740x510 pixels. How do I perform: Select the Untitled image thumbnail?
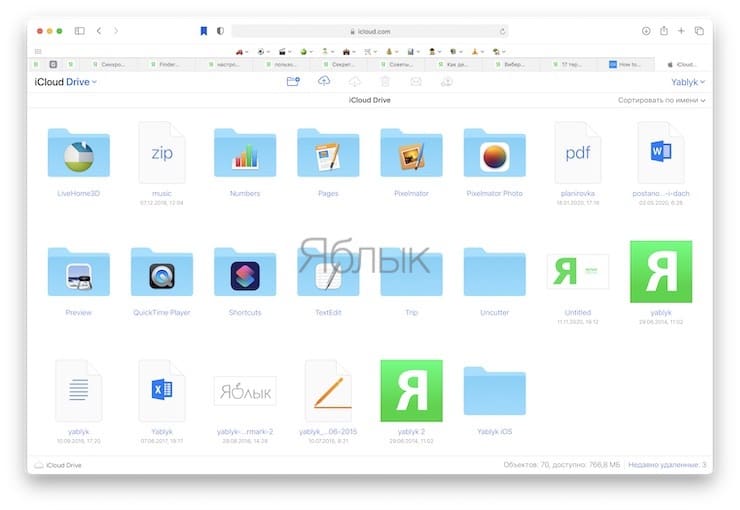[578, 271]
